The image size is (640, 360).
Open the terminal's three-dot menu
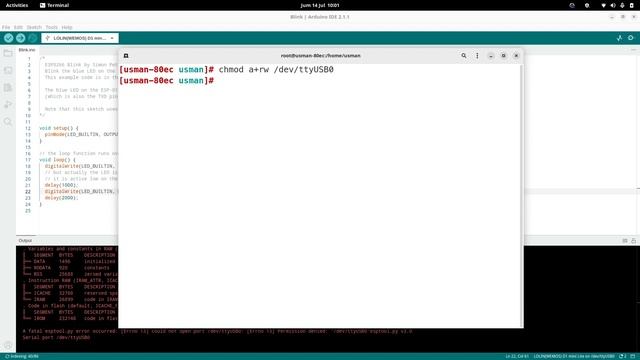pos(477,56)
